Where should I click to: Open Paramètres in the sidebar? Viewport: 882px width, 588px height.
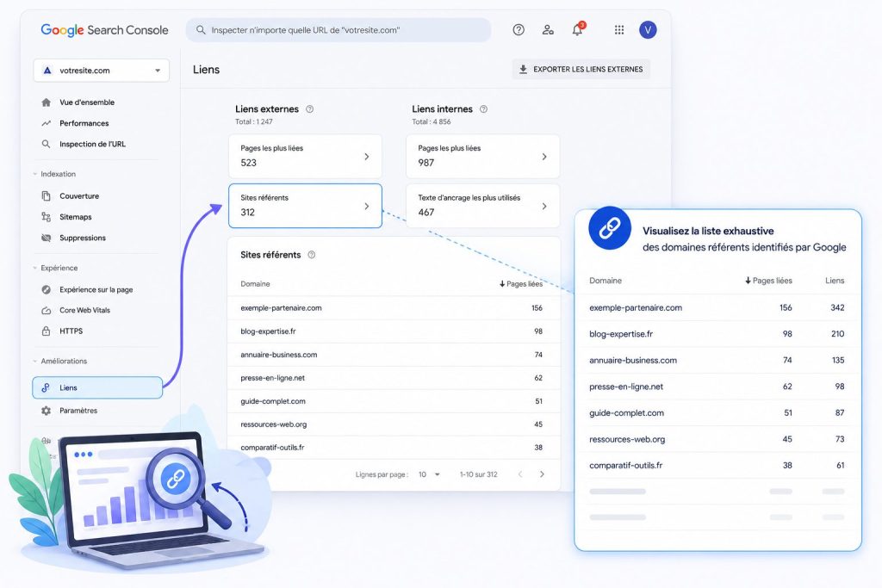78,411
